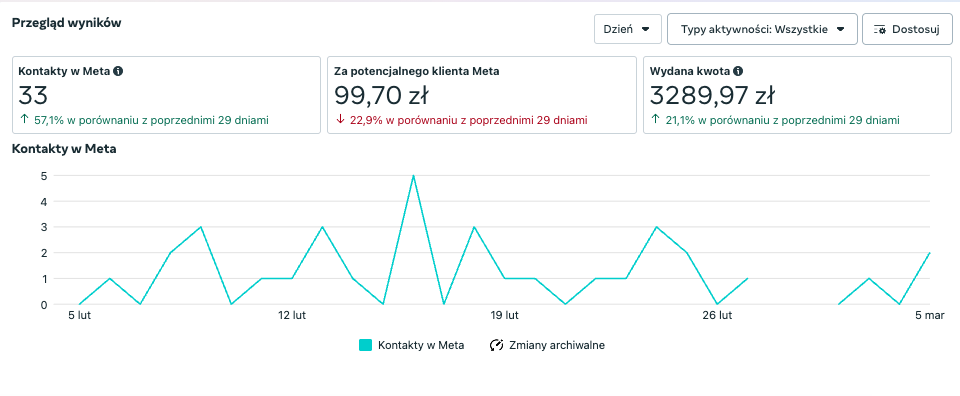The width and height of the screenshot is (960, 396).
Task: Click the red 22,9% comparison text
Action: 468,121
